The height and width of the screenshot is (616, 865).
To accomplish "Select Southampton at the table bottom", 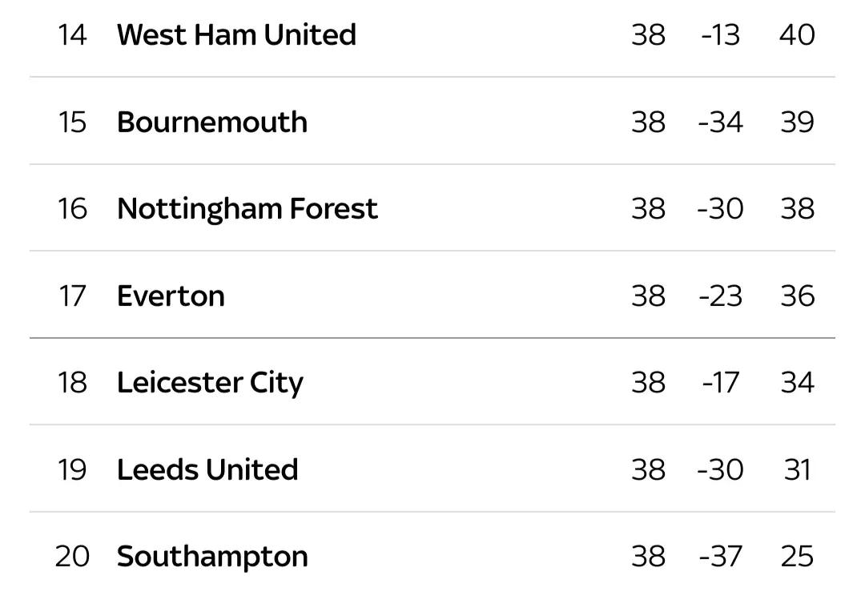I will click(x=212, y=556).
